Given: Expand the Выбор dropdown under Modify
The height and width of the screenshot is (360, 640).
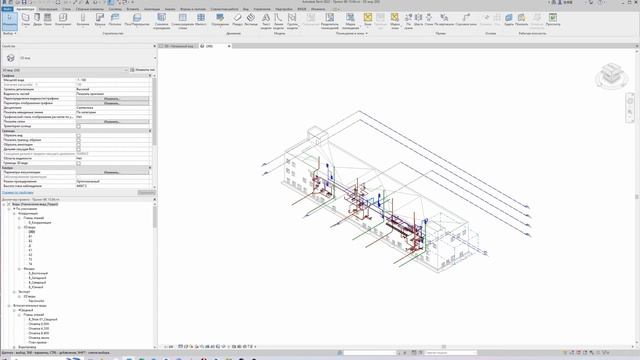Looking at the screenshot, I should coord(10,33).
